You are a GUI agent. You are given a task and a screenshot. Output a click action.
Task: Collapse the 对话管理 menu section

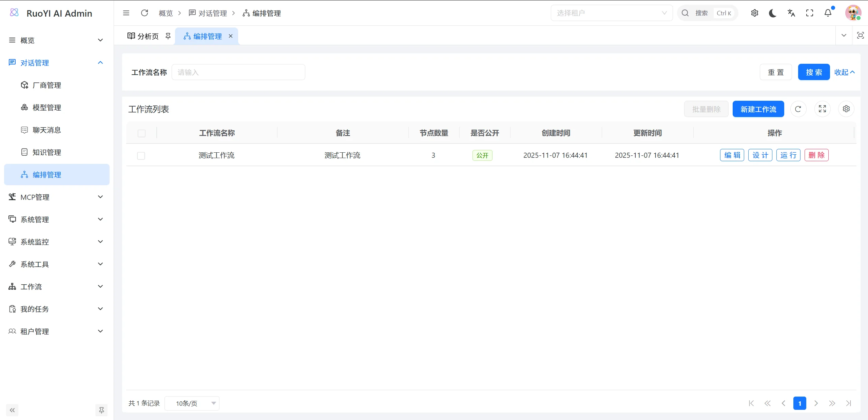pyautogui.click(x=100, y=62)
